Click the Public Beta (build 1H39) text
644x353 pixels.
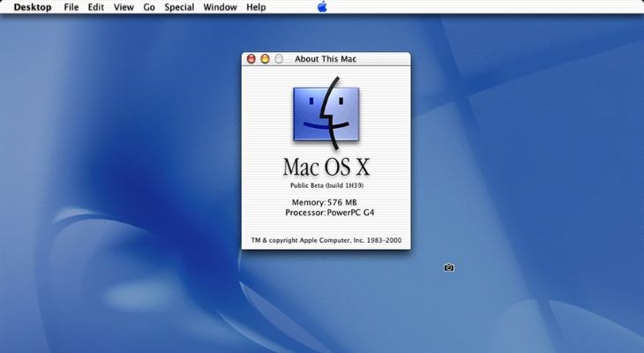point(326,185)
